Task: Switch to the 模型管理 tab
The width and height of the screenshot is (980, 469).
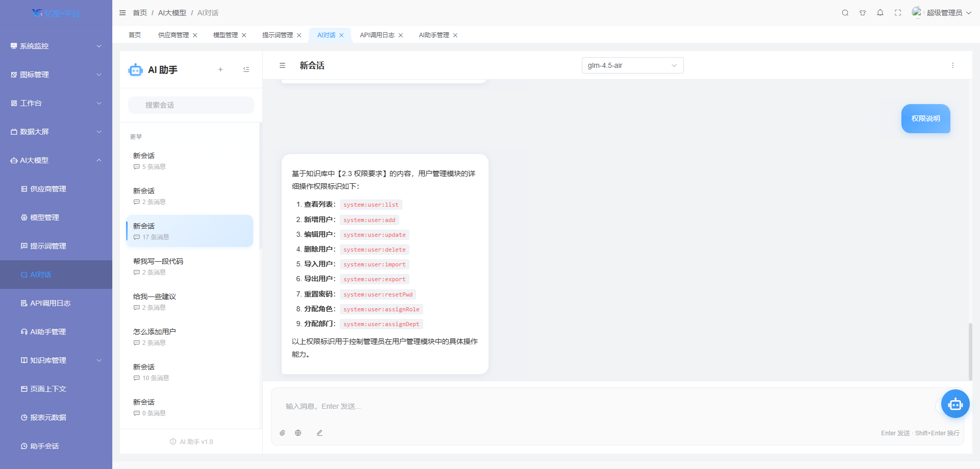Action: [x=226, y=35]
